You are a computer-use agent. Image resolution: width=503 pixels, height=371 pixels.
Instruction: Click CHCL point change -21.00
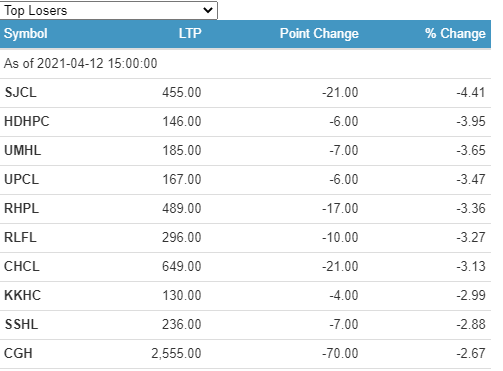pos(340,266)
